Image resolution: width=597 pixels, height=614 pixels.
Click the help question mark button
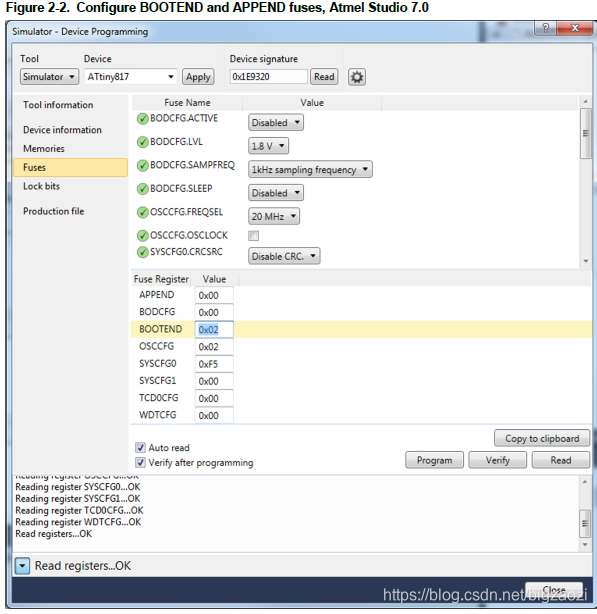(x=545, y=28)
